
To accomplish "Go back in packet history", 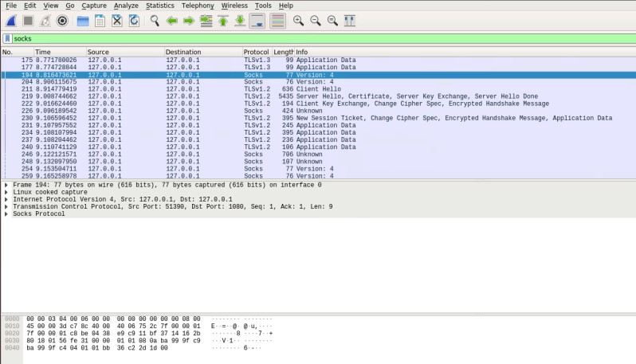I will click(x=172, y=21).
